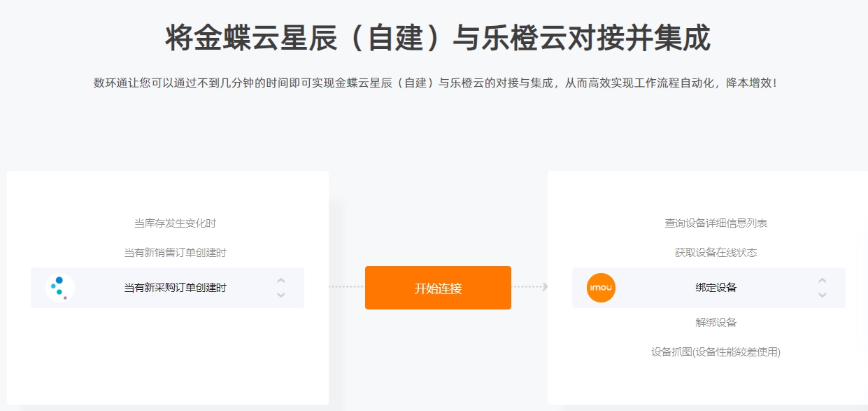The width and height of the screenshot is (868, 411).
Task: Click the page heading 将金蝶云星辰与乐橙云对接并集成
Action: [438, 38]
